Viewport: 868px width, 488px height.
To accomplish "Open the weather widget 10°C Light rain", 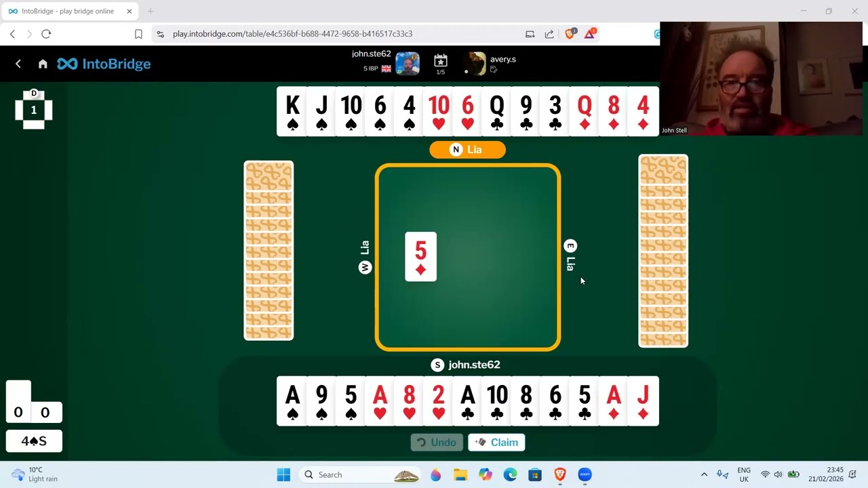I will pyautogui.click(x=35, y=474).
